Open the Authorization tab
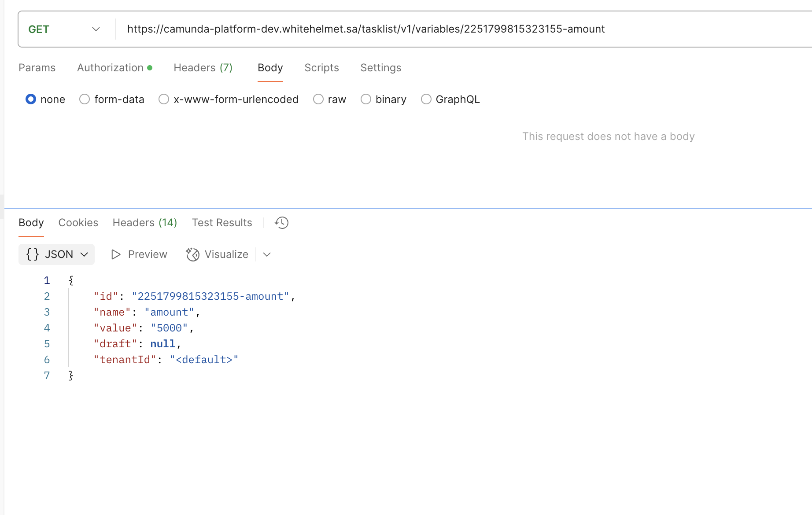 point(114,68)
